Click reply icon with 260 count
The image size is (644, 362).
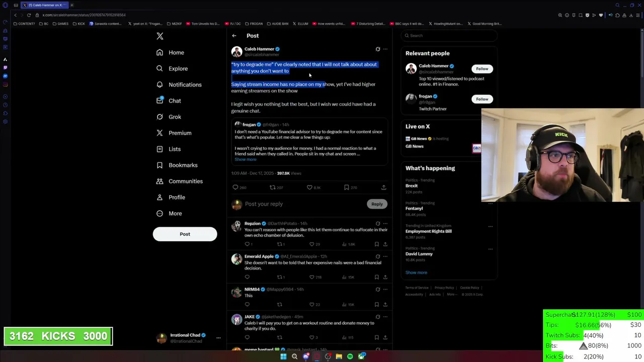tap(239, 188)
